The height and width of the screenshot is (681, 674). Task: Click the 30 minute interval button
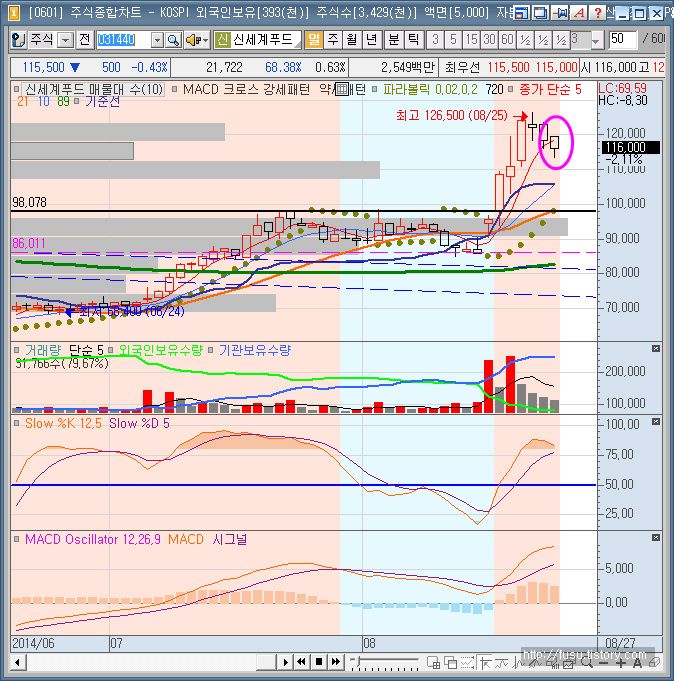[x=489, y=40]
